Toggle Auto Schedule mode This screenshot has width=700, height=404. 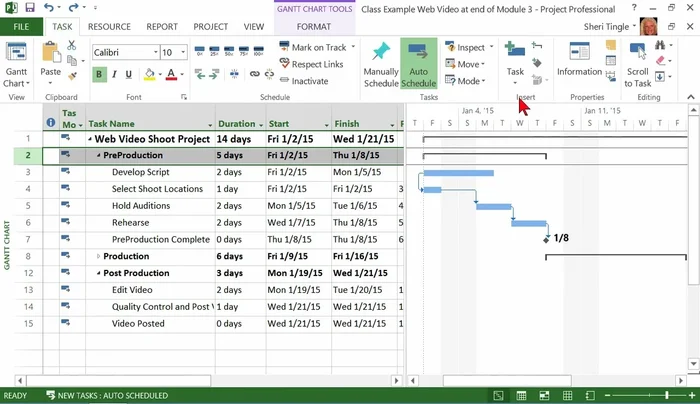coord(418,64)
